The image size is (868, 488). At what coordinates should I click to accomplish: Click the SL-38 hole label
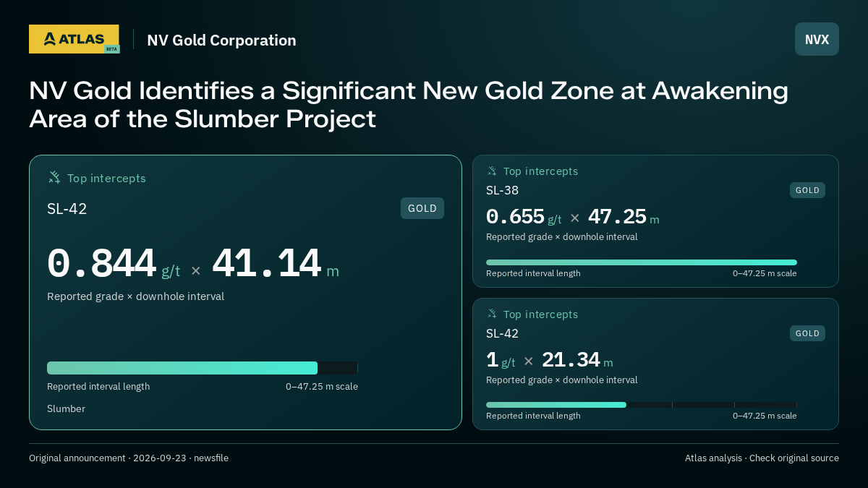point(502,191)
